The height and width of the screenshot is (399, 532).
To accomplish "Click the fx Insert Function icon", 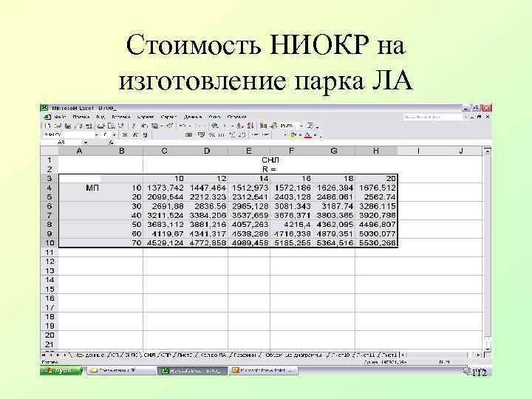I will [111, 143].
